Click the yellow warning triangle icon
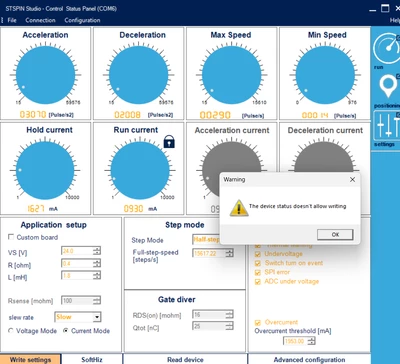Image resolution: width=400 pixels, height=364 pixels. 239,208
